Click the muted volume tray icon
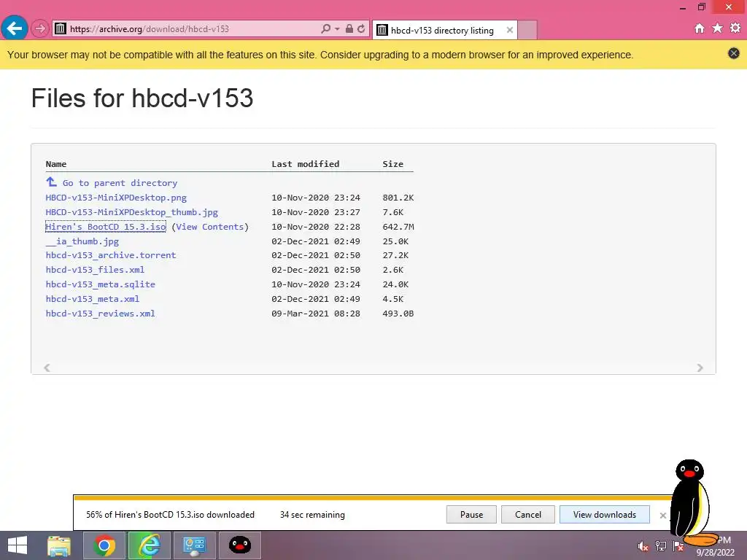 click(x=643, y=545)
